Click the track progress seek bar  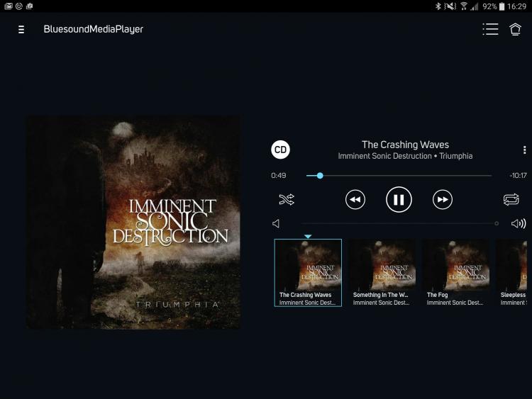[x=399, y=176]
